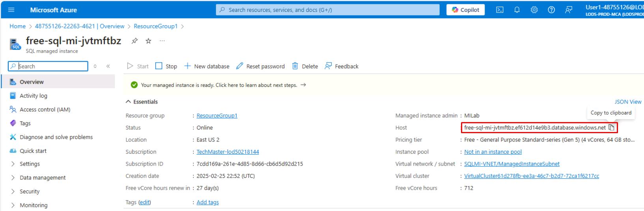Mark the resource as favorite with star
The height and width of the screenshot is (211, 644).
click(149, 41)
